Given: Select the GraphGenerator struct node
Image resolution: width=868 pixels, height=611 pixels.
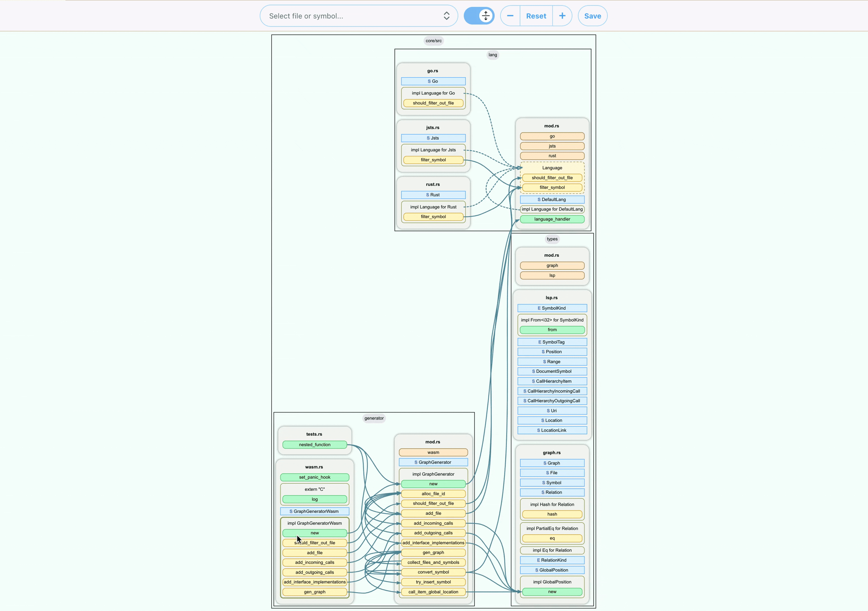Looking at the screenshot, I should (433, 462).
